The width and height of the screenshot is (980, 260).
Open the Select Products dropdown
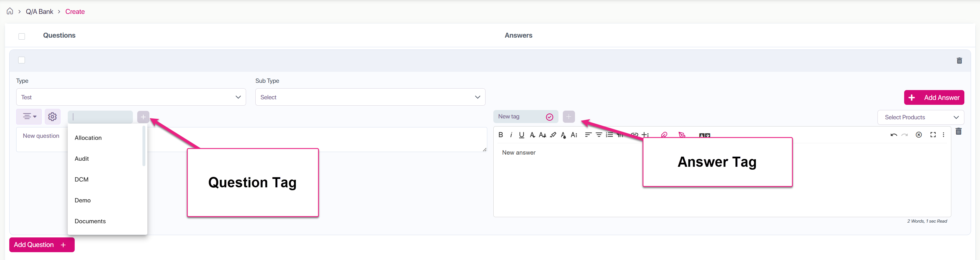(x=921, y=117)
